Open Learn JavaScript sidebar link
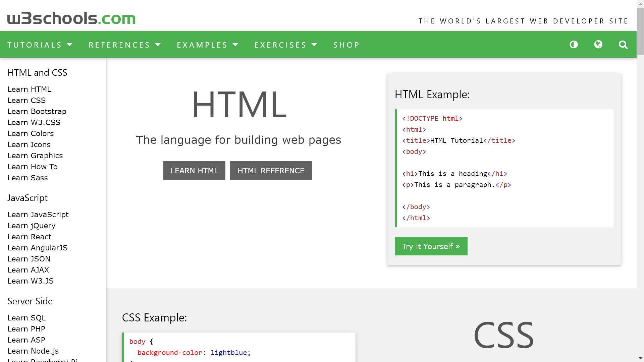Screen dimensions: 644x362 point(38,215)
